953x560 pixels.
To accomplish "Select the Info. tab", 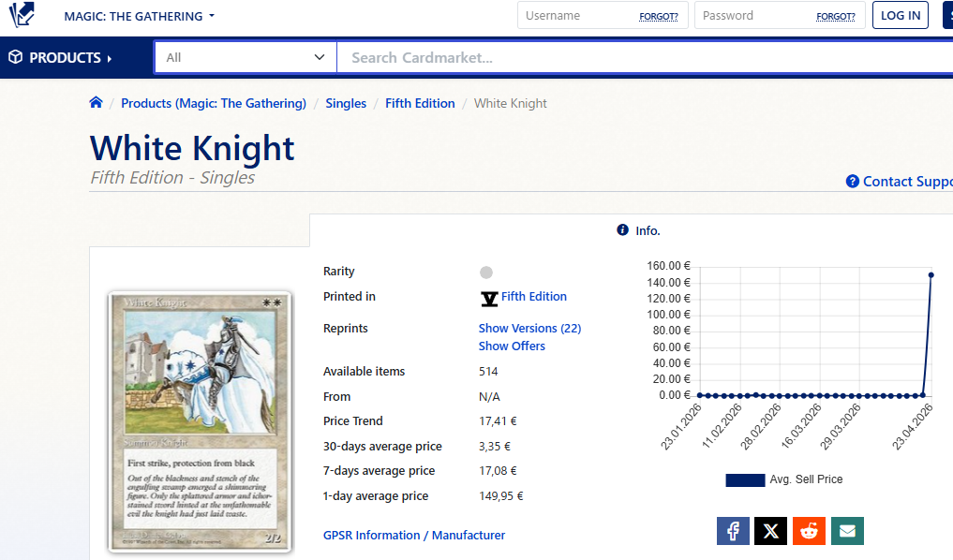I will coord(639,230).
